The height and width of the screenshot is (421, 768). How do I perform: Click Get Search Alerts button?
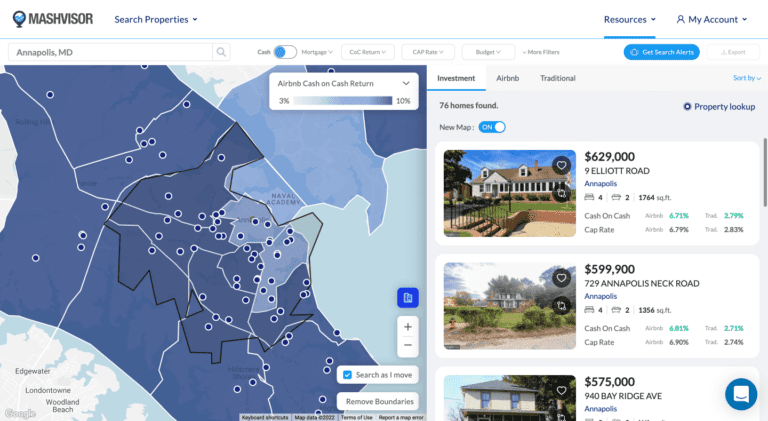(662, 52)
